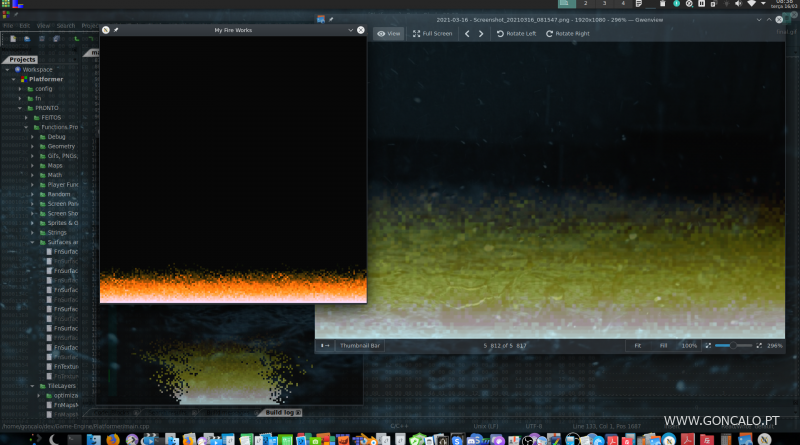Screen dimensions: 800x445
Task: Collapse the Platformer project tree node
Action: pos(16,79)
